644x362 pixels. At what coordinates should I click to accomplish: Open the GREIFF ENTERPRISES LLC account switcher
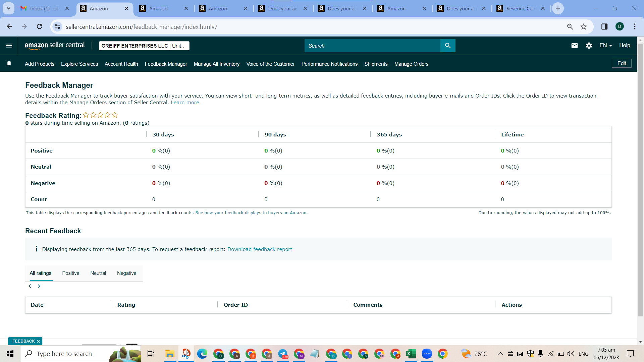144,46
